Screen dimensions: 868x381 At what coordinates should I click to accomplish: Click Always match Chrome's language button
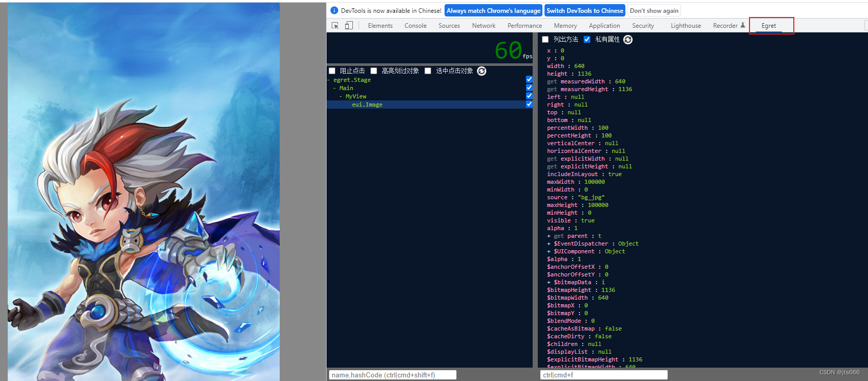(493, 10)
